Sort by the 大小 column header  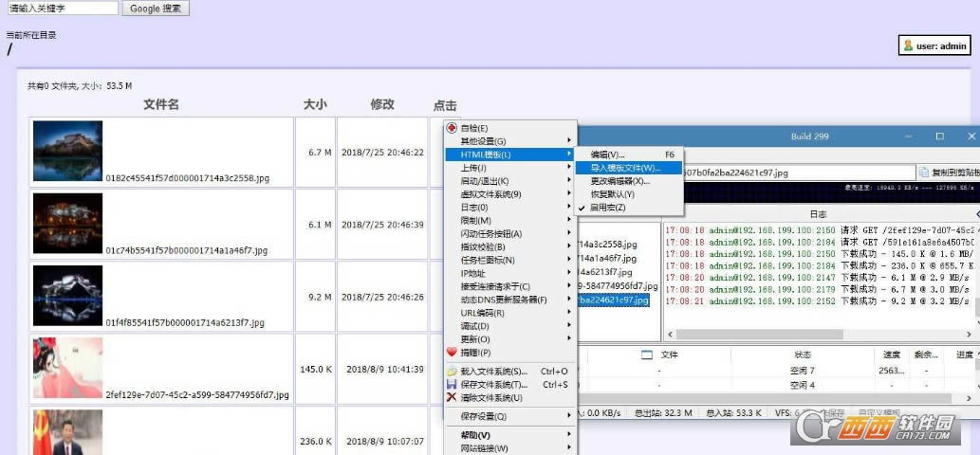(x=315, y=104)
